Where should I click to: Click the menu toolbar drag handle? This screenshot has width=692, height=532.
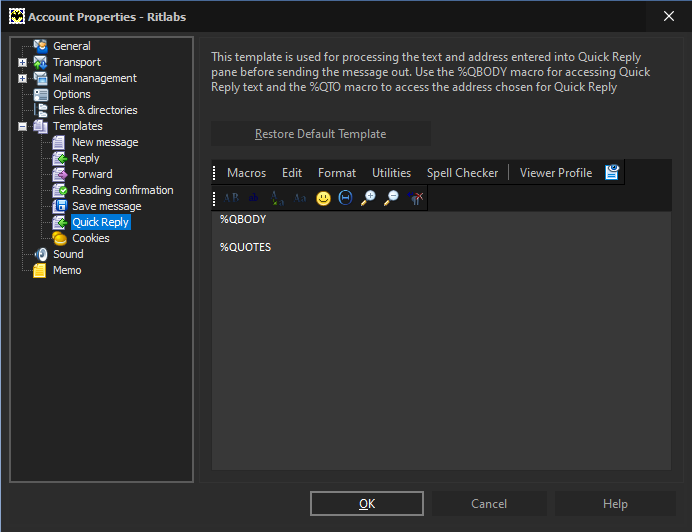click(214, 173)
